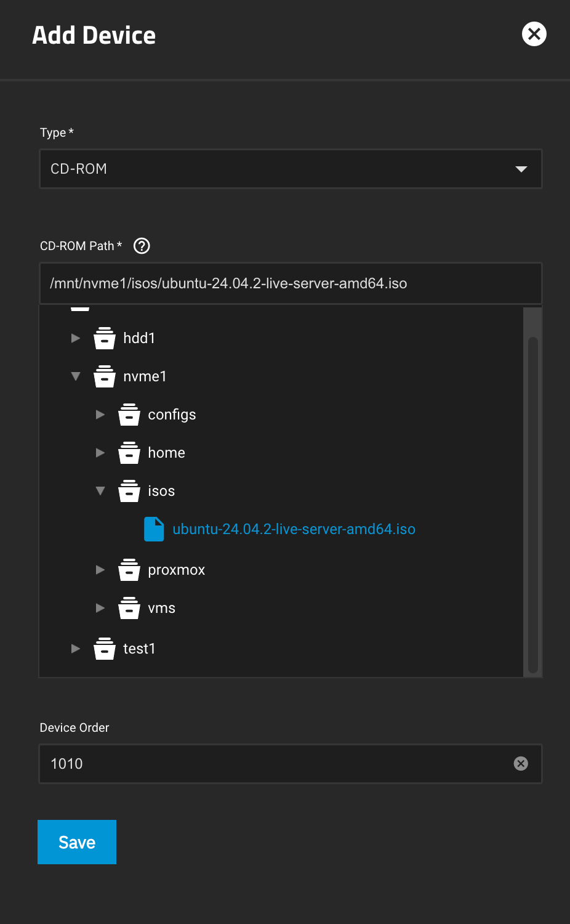Image resolution: width=570 pixels, height=924 pixels.
Task: Click the nvme1 drive icon
Action: pyautogui.click(x=105, y=376)
